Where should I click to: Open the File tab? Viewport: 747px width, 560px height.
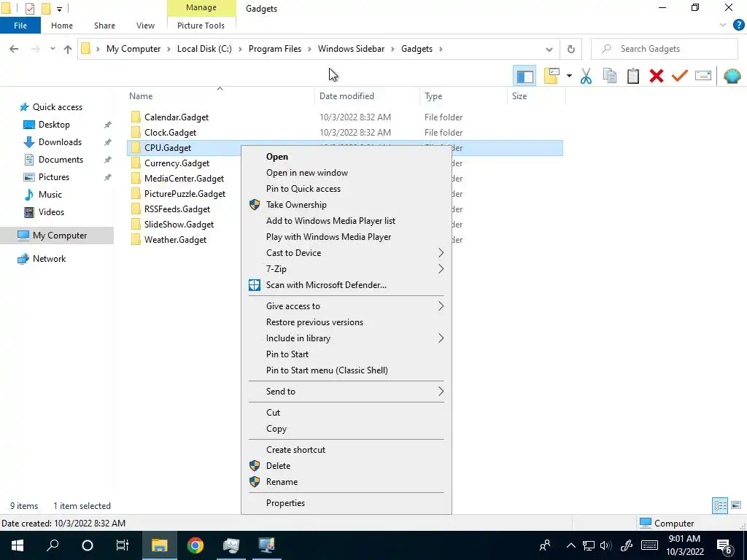tap(20, 26)
